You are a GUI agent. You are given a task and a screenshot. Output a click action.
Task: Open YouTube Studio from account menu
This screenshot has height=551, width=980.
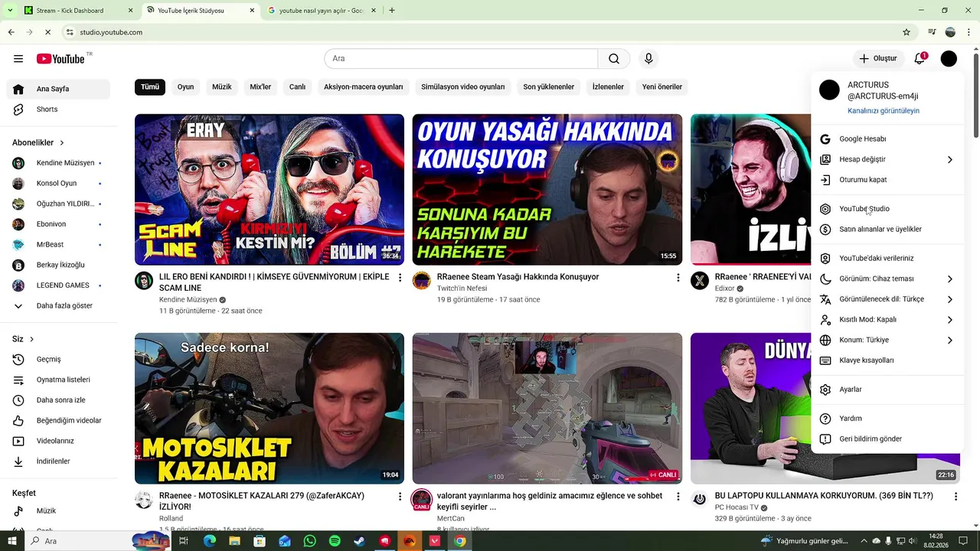pos(887,209)
